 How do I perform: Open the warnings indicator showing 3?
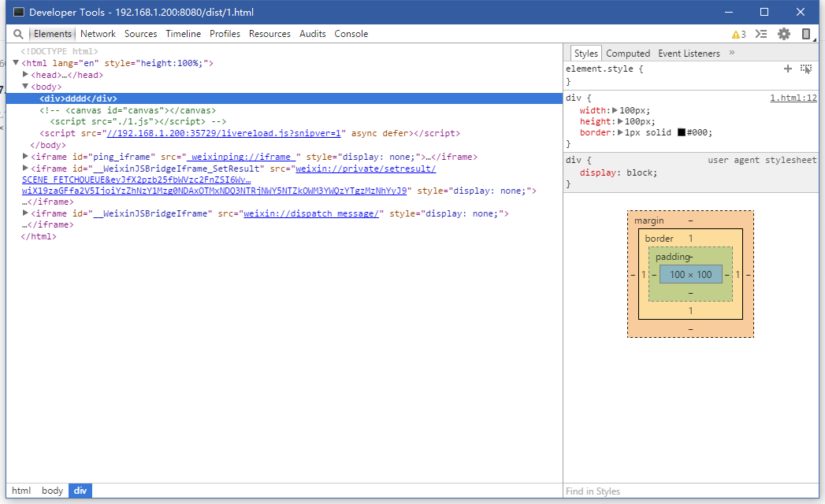click(738, 34)
